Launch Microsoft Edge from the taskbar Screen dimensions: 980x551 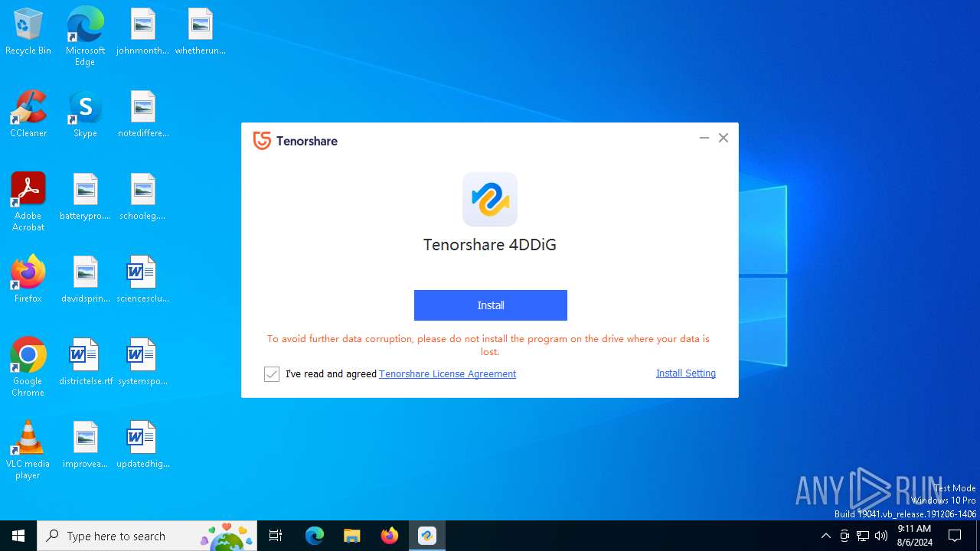pos(315,536)
